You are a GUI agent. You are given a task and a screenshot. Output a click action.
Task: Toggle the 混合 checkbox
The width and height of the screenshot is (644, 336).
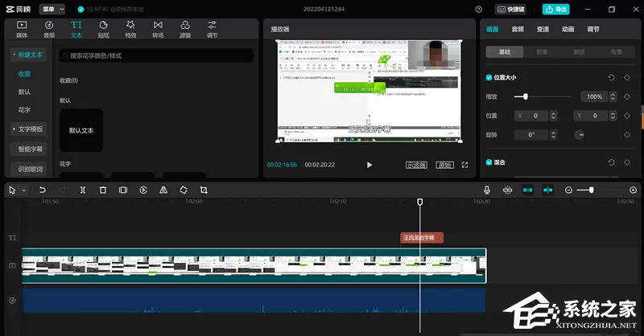click(x=489, y=162)
